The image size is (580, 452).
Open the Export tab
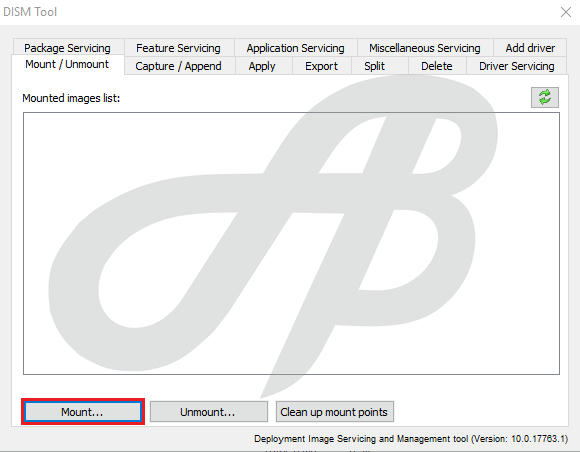point(321,66)
